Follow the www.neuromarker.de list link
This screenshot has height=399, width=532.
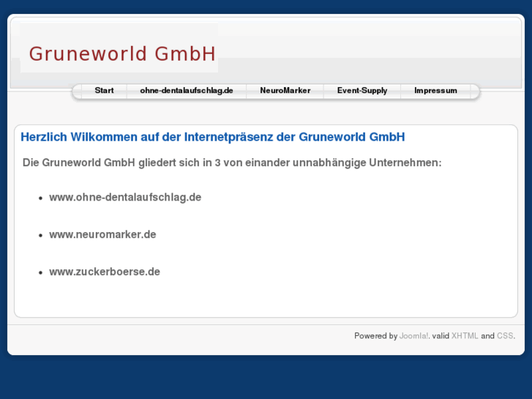tap(102, 235)
